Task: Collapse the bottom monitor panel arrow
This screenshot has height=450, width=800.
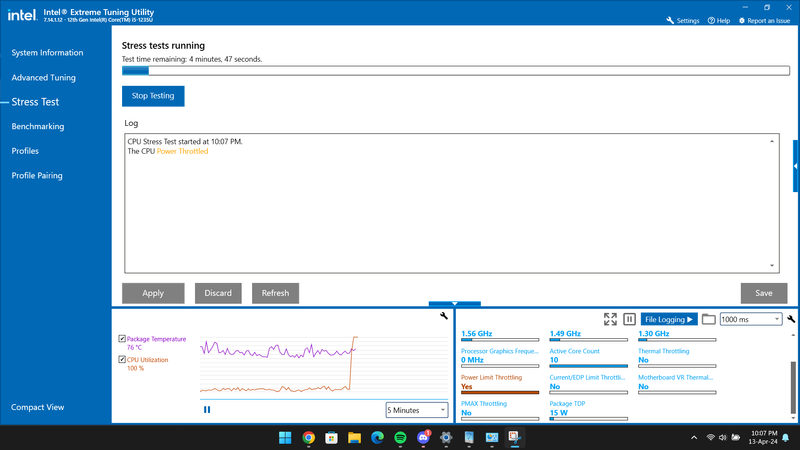Action: (455, 304)
